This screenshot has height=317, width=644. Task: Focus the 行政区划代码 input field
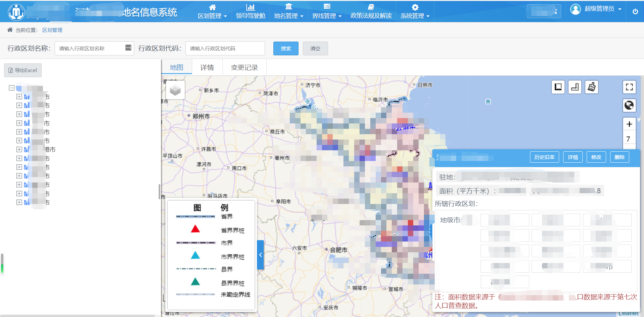[225, 48]
